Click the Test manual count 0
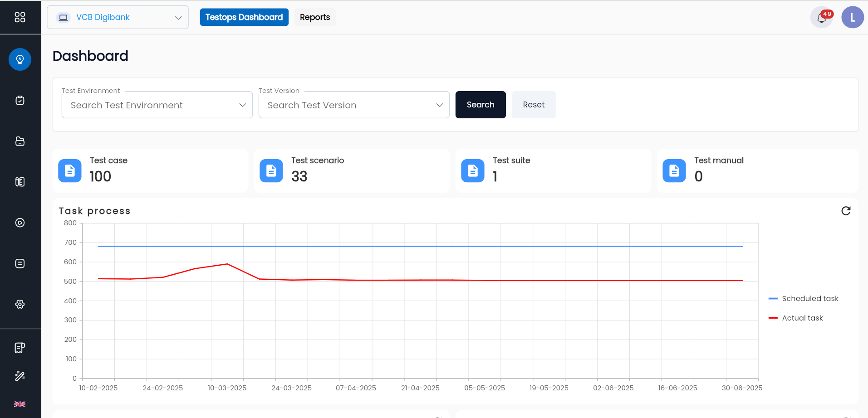 699,176
